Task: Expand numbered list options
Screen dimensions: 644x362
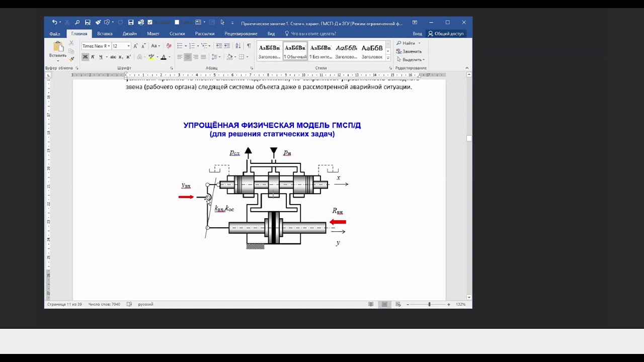Action: coord(198,46)
